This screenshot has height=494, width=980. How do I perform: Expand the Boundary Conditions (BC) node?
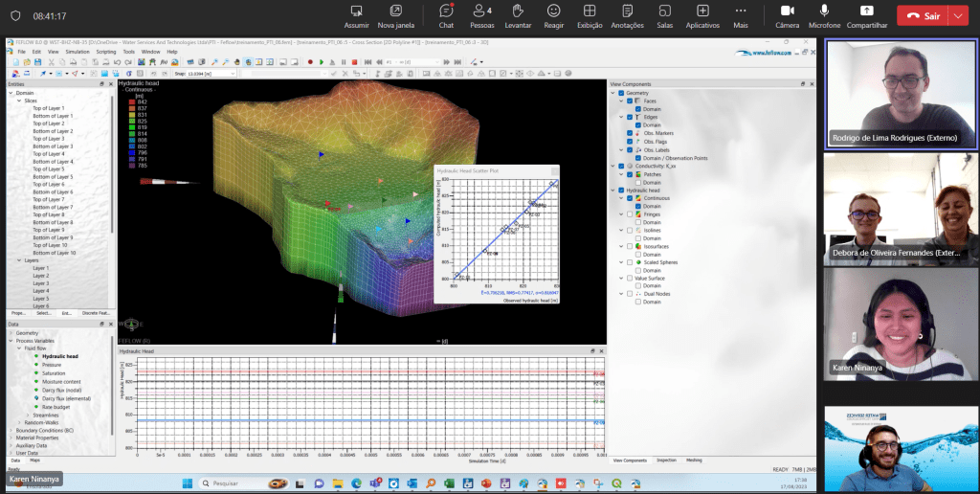[x=10, y=429]
